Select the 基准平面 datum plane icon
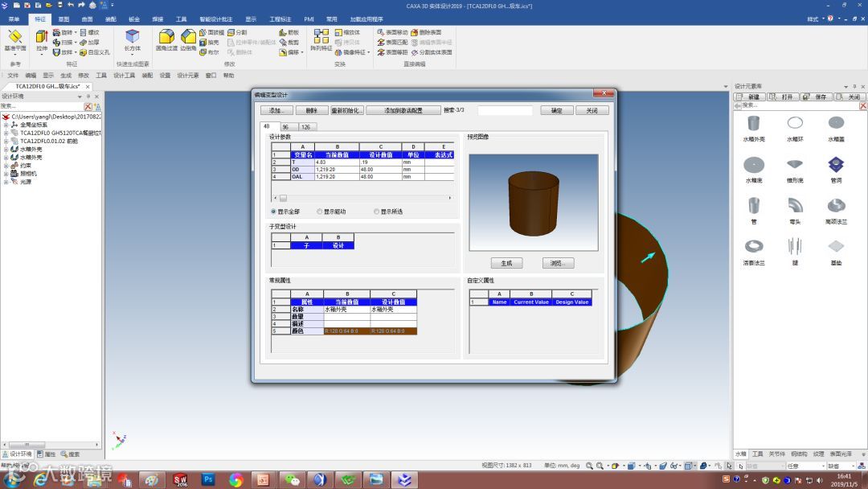Viewport: 868px width, 489px height. (x=14, y=37)
